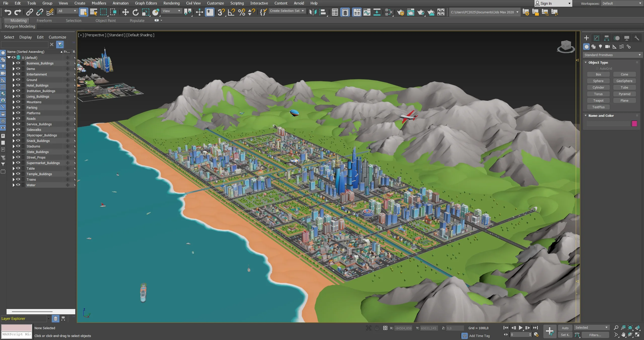644x340 pixels.
Task: Open the Standard Primitives dropdown
Action: tap(612, 55)
